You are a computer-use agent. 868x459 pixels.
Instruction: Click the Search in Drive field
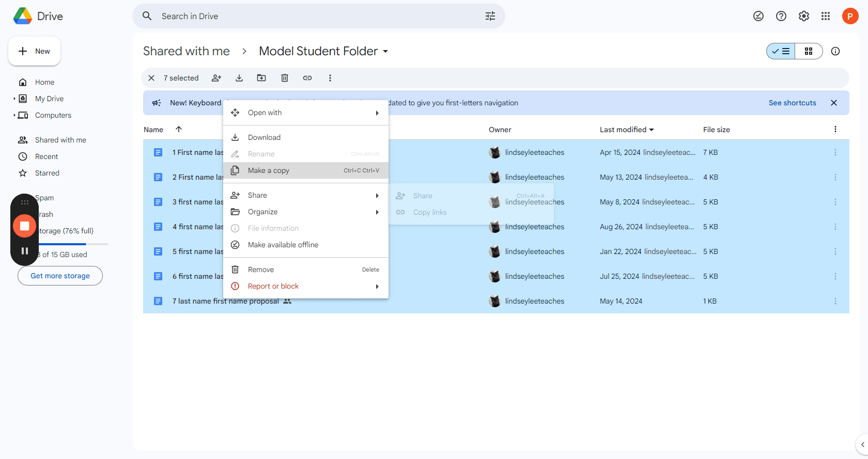[x=319, y=16]
